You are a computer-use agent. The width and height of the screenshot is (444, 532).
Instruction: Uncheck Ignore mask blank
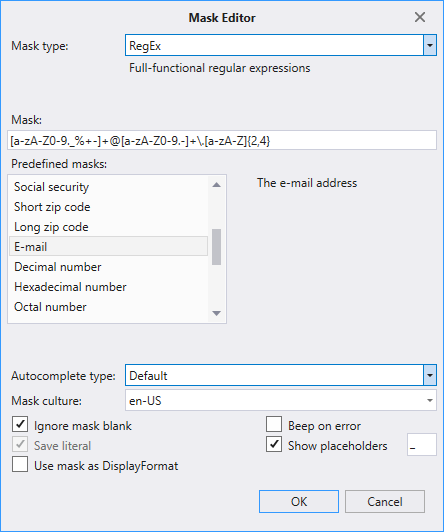[20, 424]
